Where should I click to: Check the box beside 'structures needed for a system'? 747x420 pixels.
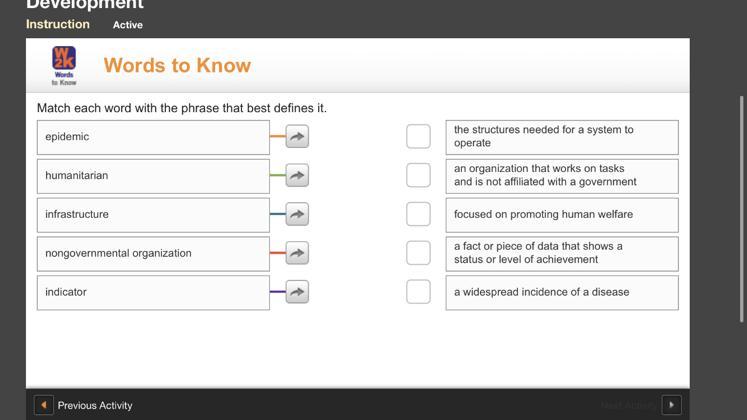point(418,136)
